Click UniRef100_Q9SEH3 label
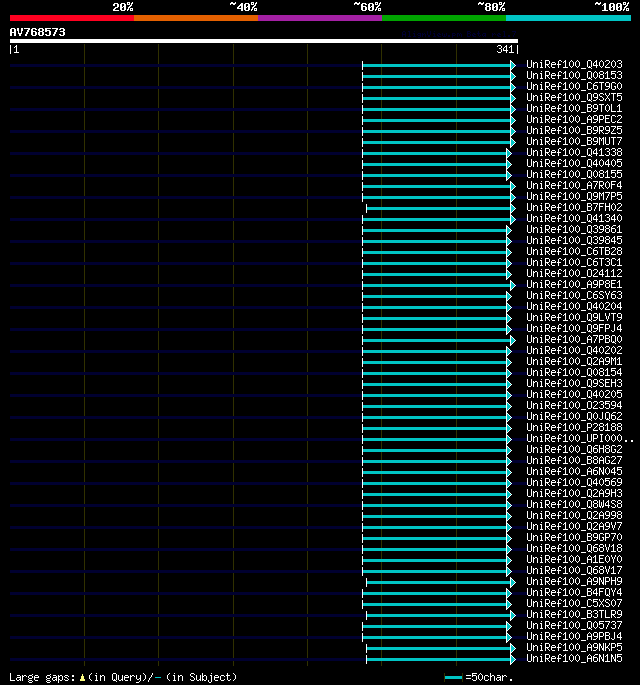Image resolution: width=640 pixels, height=685 pixels. click(x=574, y=384)
